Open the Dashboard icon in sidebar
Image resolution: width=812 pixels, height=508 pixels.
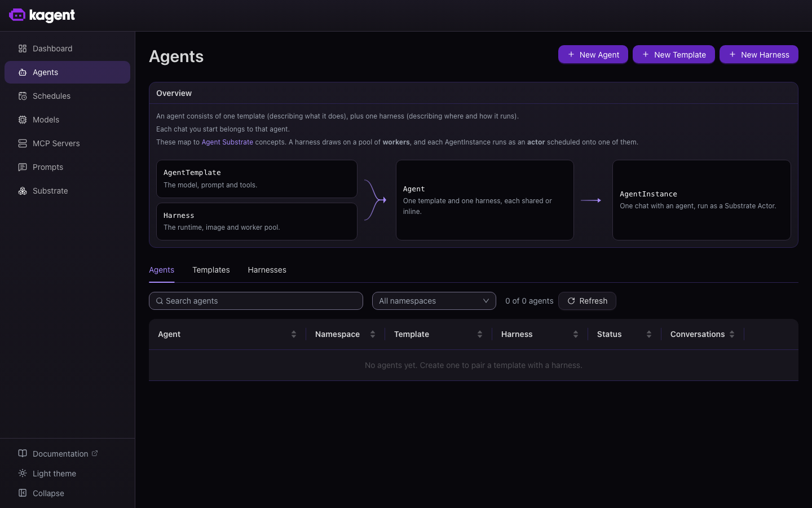23,49
